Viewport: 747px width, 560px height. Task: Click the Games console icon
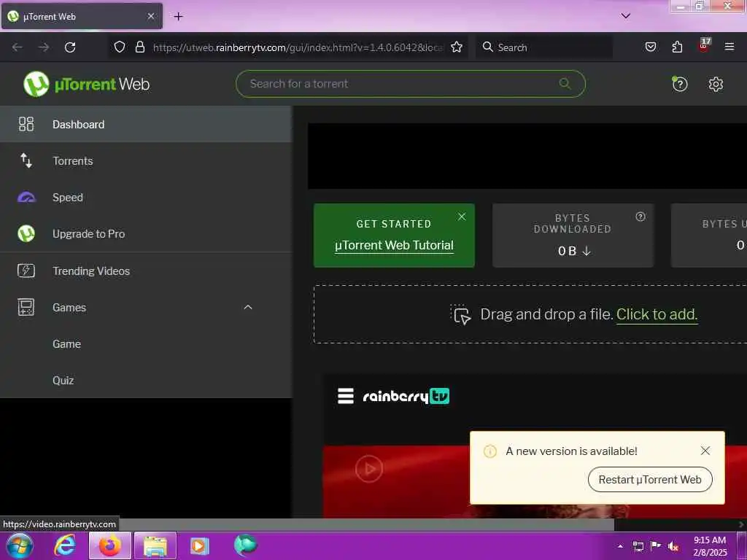tap(26, 307)
